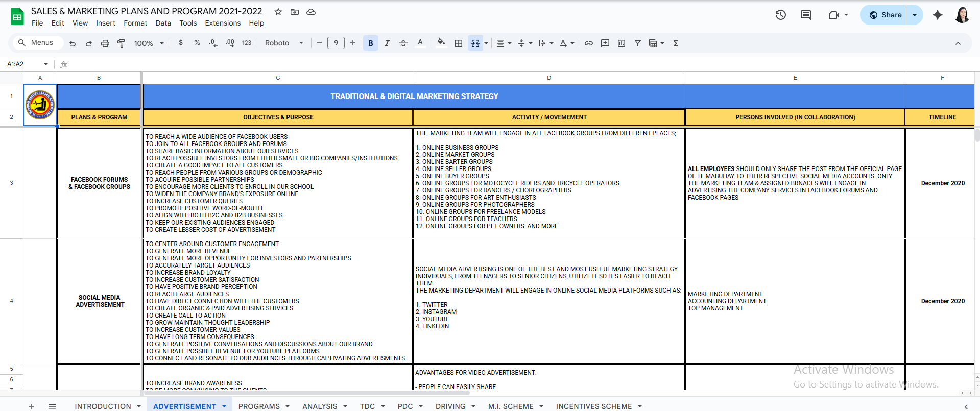Click the functions sigma icon
The height and width of the screenshot is (411, 980).
point(675,43)
